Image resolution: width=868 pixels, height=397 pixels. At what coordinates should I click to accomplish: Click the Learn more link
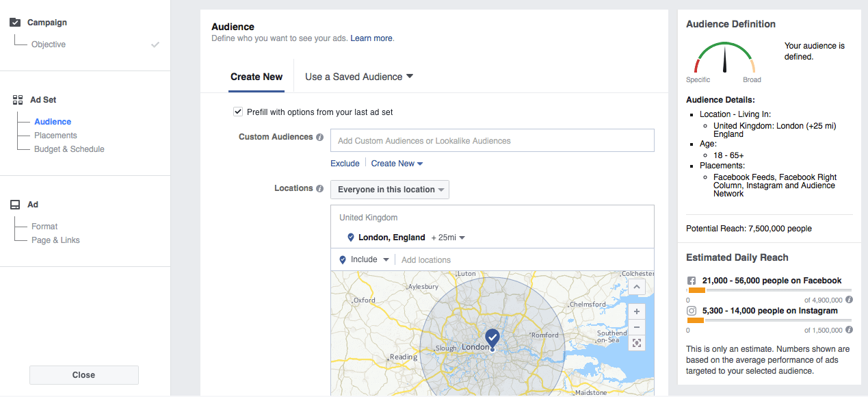tap(371, 38)
